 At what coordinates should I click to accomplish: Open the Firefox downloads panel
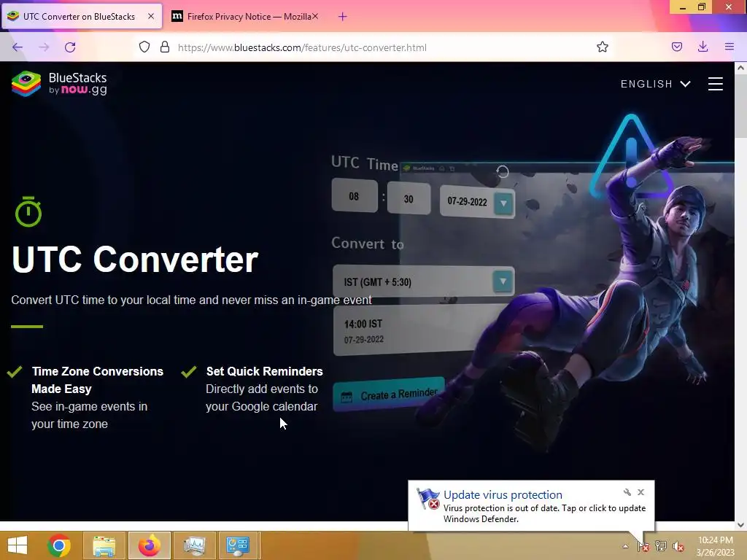tap(703, 47)
